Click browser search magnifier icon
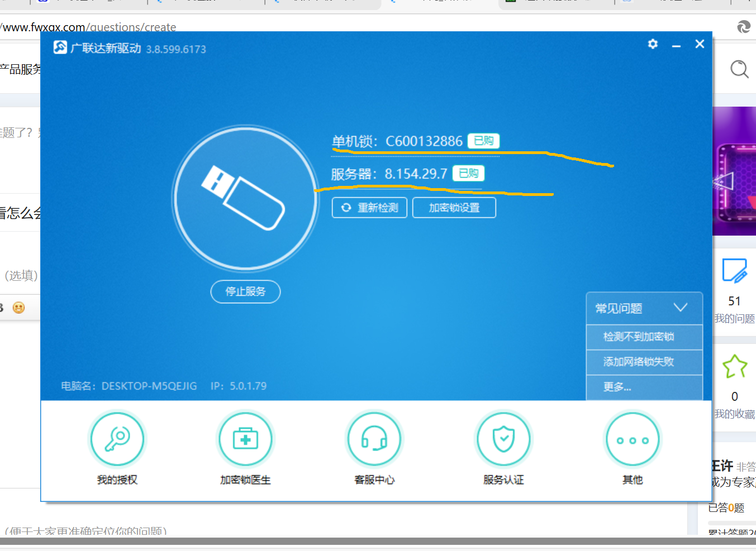The width and height of the screenshot is (756, 551). tap(739, 69)
